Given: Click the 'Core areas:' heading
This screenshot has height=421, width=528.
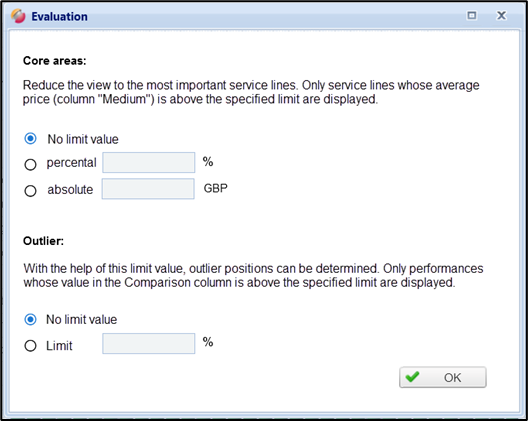Looking at the screenshot, I should coord(55,61).
